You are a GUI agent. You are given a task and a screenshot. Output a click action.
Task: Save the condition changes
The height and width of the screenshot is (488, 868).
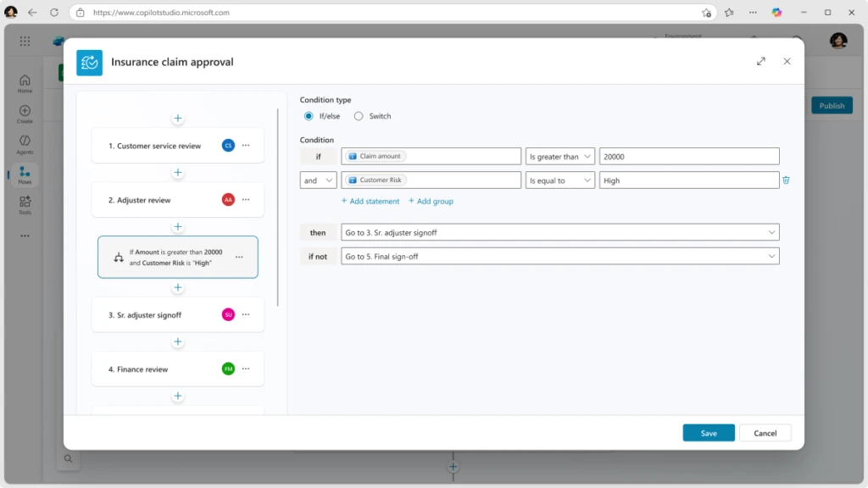pos(708,432)
